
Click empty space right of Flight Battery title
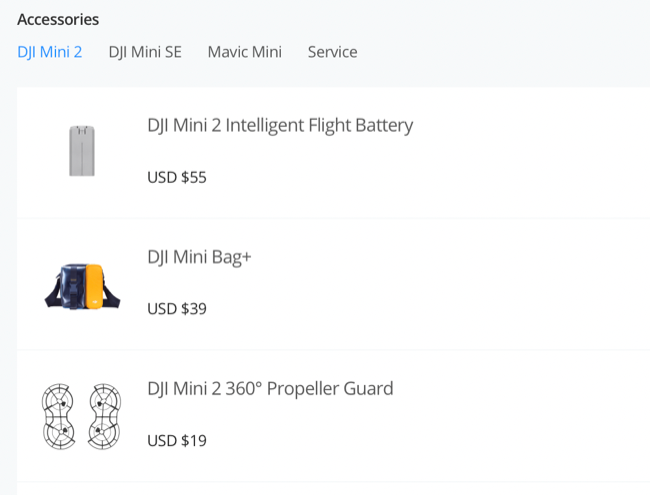tap(530, 126)
